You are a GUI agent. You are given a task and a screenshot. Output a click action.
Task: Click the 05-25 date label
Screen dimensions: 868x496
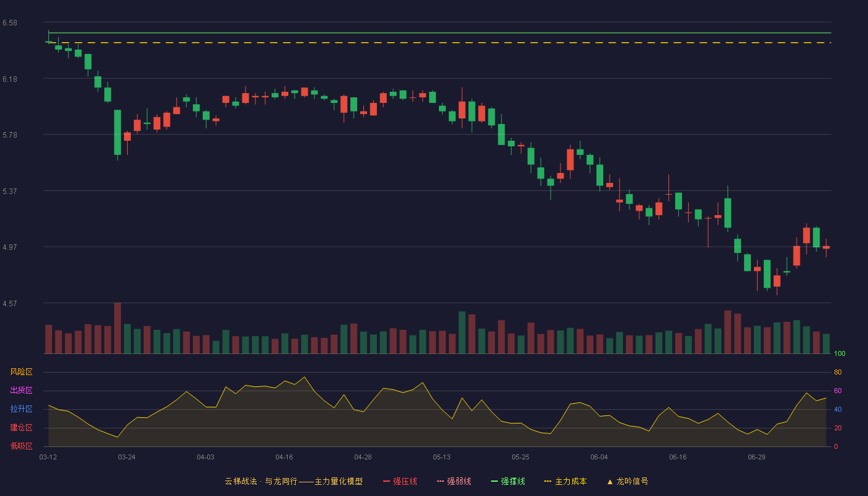coord(520,457)
